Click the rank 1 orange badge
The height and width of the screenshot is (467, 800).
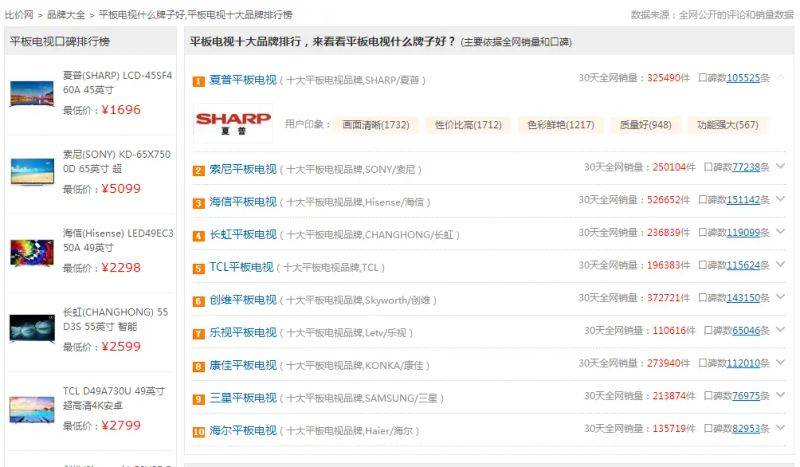click(198, 82)
